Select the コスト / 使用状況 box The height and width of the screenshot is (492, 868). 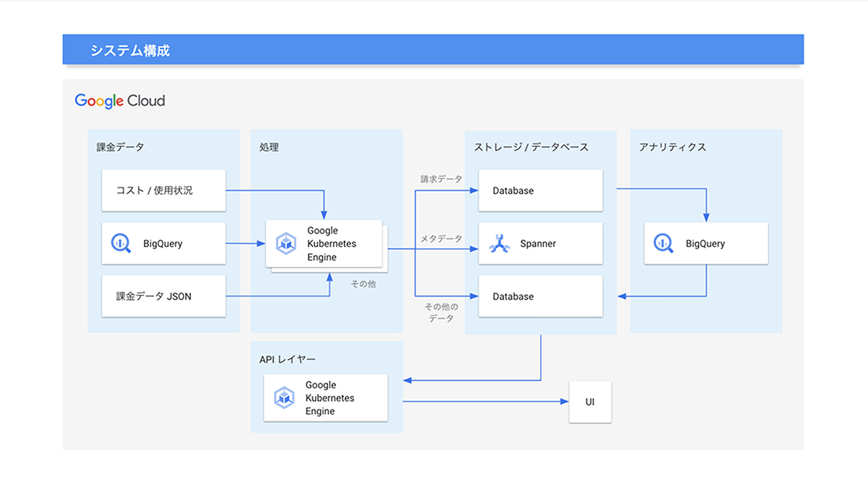(164, 190)
